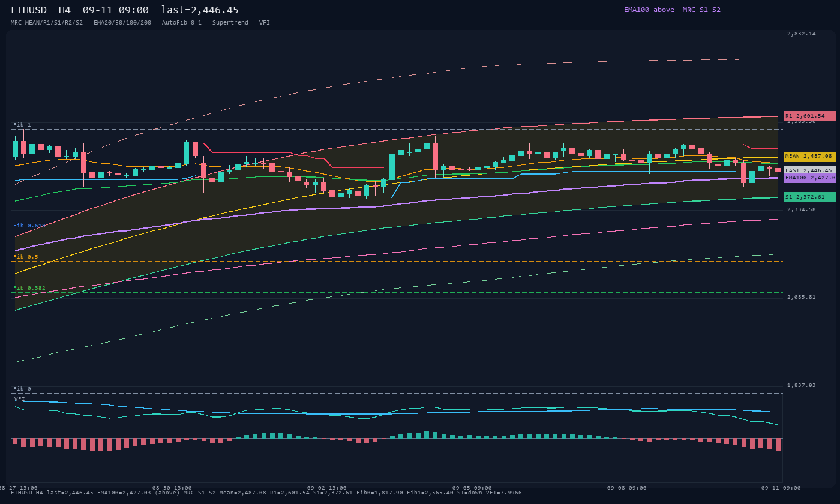The height and width of the screenshot is (504, 840).
Task: Click the summary status line at the bottom
Action: [266, 493]
